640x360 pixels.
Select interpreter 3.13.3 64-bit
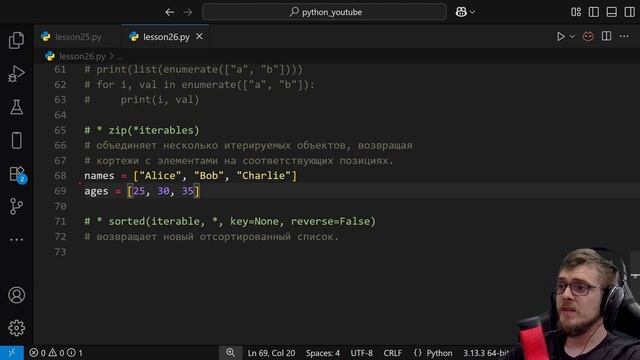coord(486,353)
